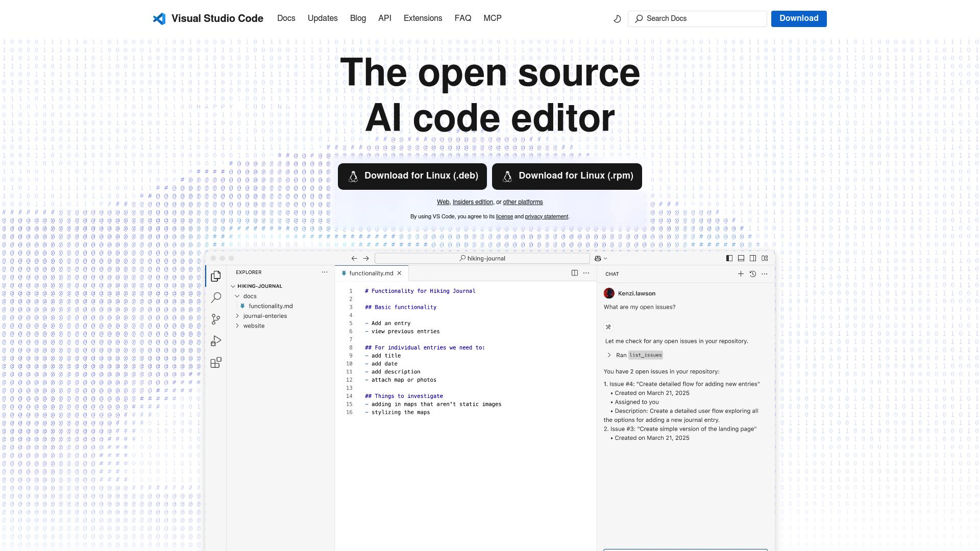Toggle the bottom panel layout icon
980x551 pixels.
point(741,259)
